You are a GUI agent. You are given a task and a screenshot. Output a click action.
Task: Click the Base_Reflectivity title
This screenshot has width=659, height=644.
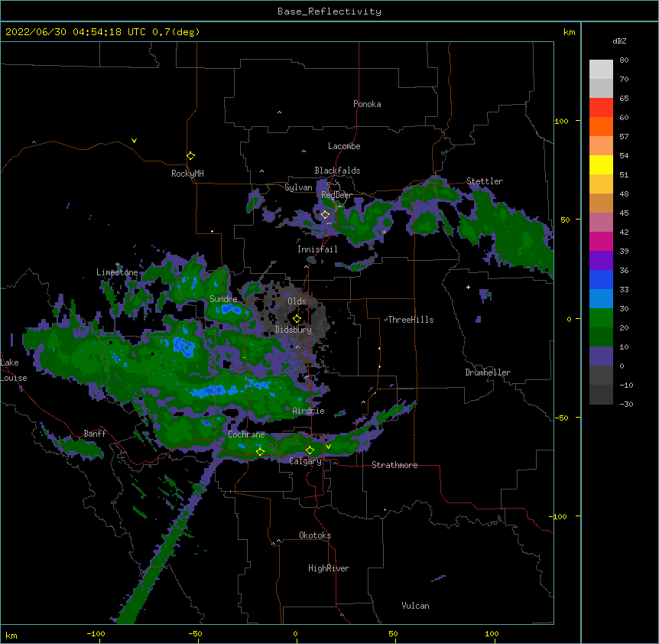tap(329, 11)
